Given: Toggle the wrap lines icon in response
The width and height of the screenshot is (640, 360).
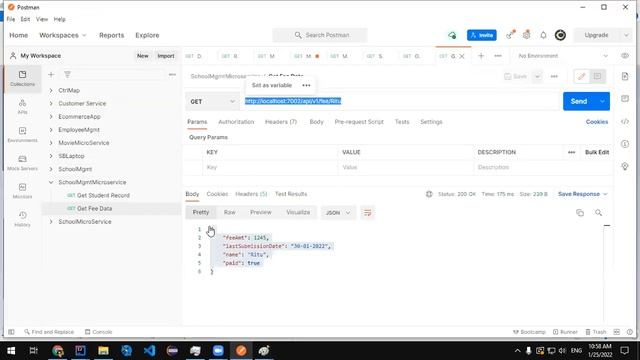Looking at the screenshot, I should click(x=367, y=213).
